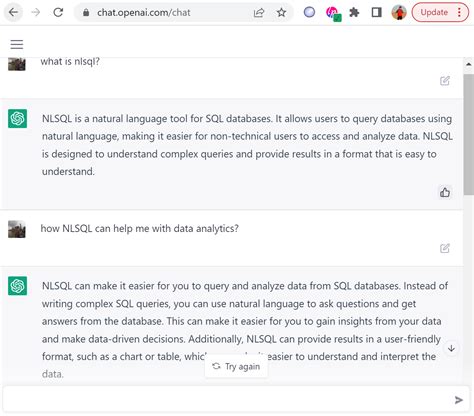Image resolution: width=474 pixels, height=416 pixels.
Task: Reload the page in browser
Action: pos(58,12)
